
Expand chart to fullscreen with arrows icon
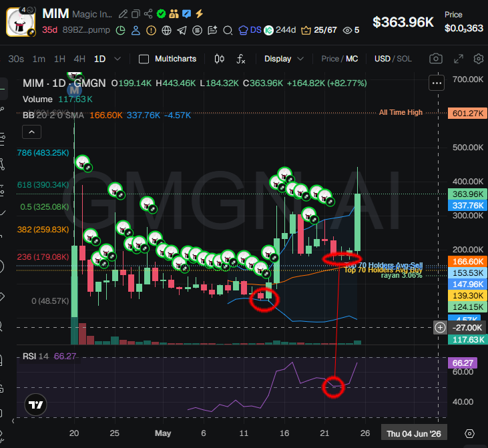(x=459, y=59)
